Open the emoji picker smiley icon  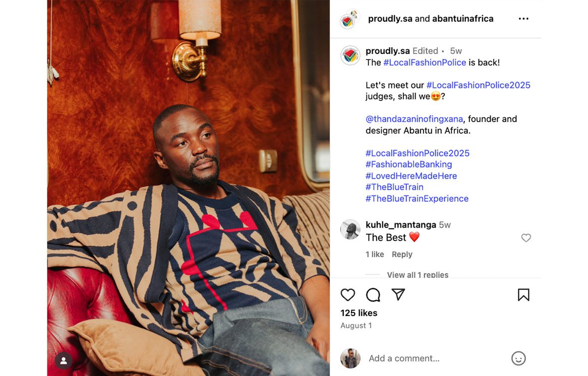pyautogui.click(x=518, y=358)
